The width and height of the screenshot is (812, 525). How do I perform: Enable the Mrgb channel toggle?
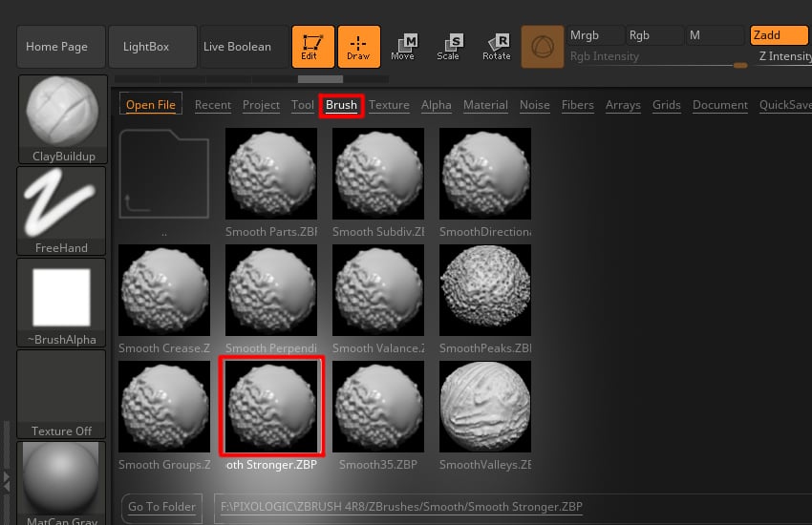click(594, 35)
